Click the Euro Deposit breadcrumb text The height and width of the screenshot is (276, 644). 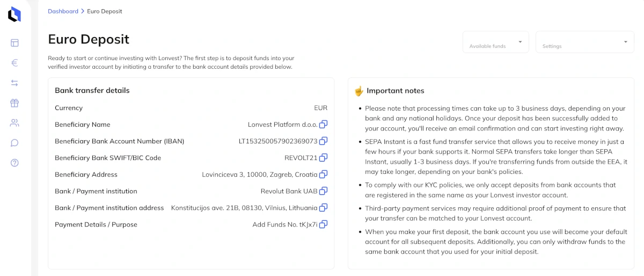104,11
